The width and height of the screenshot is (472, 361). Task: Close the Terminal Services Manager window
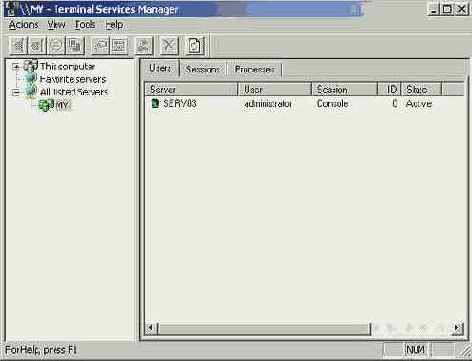(462, 9)
